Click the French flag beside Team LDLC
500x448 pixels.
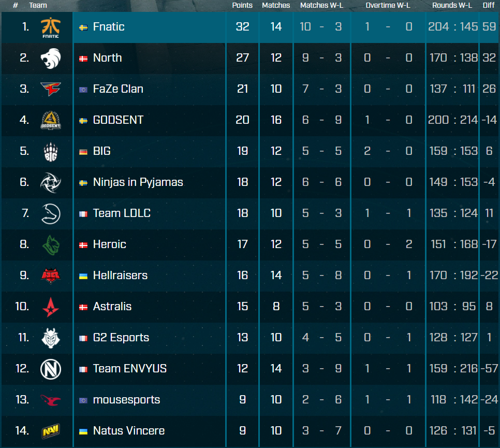point(83,214)
